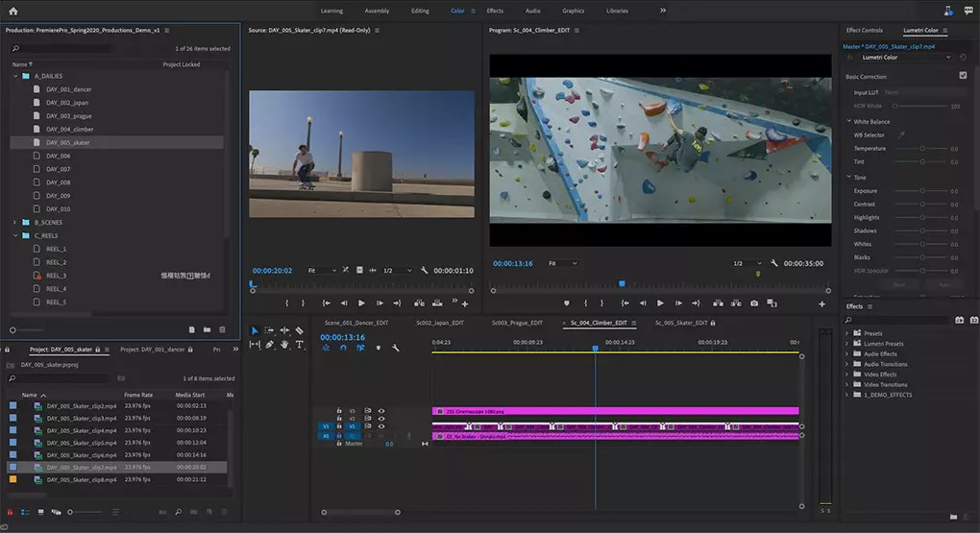Add marker in Program monitor

coord(566,303)
